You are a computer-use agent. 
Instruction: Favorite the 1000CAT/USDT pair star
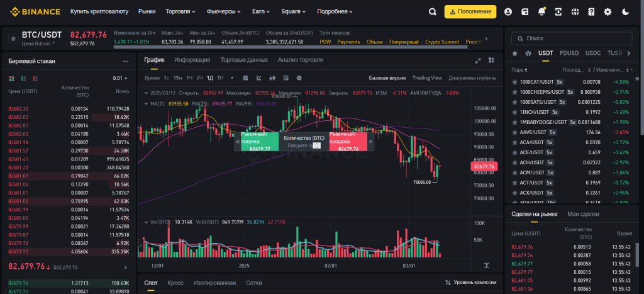tap(514, 82)
